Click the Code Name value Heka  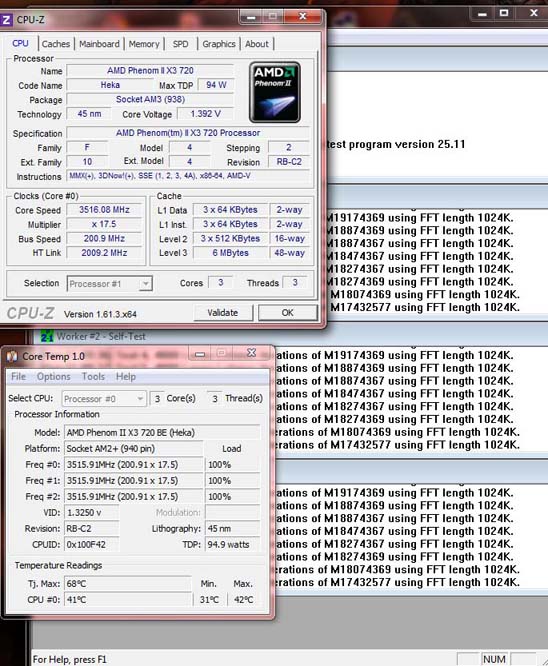110,85
